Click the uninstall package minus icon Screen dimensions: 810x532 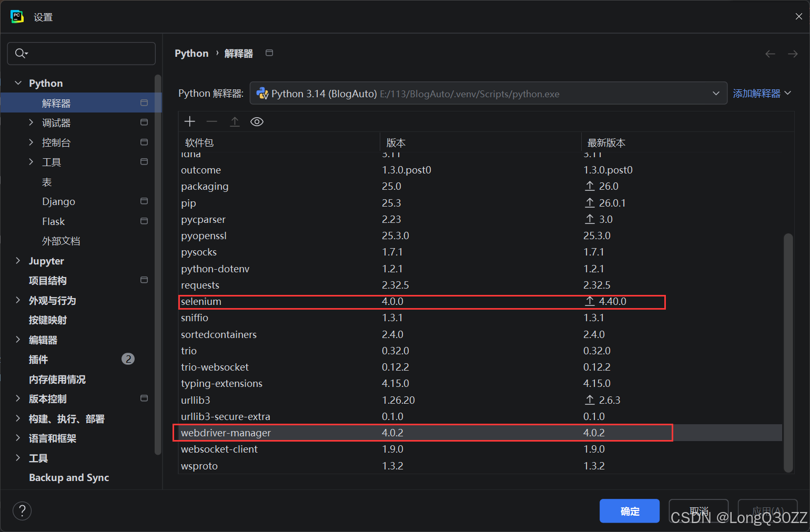[212, 121]
